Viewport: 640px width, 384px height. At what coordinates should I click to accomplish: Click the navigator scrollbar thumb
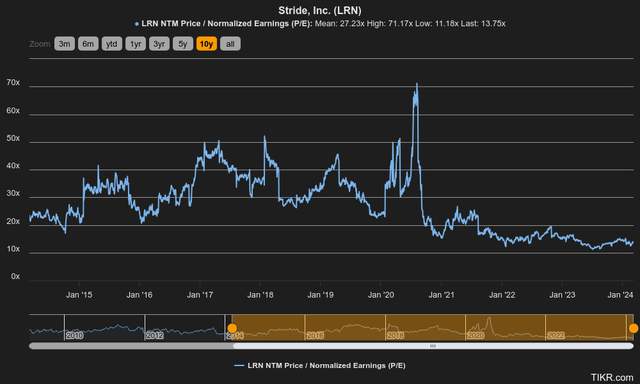[433, 346]
